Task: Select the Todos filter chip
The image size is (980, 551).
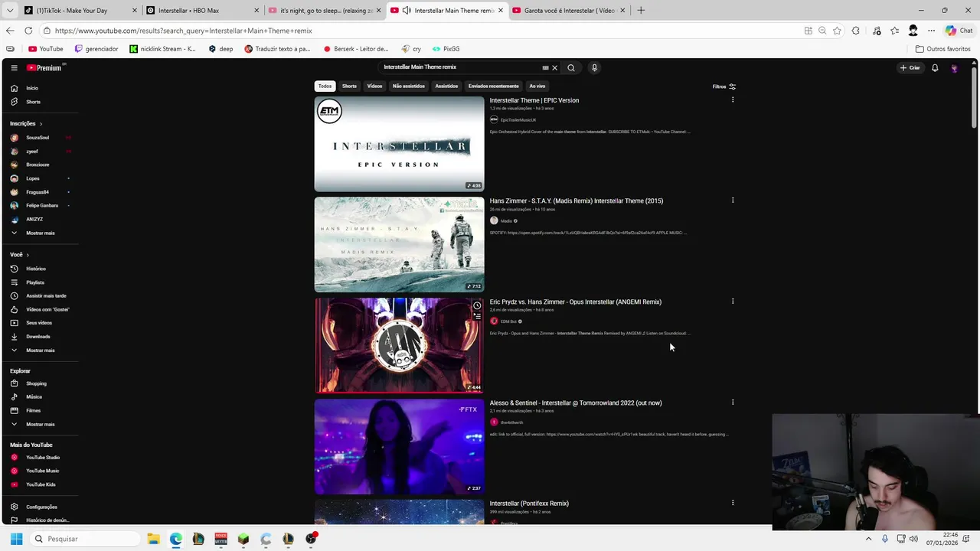Action: tap(325, 86)
